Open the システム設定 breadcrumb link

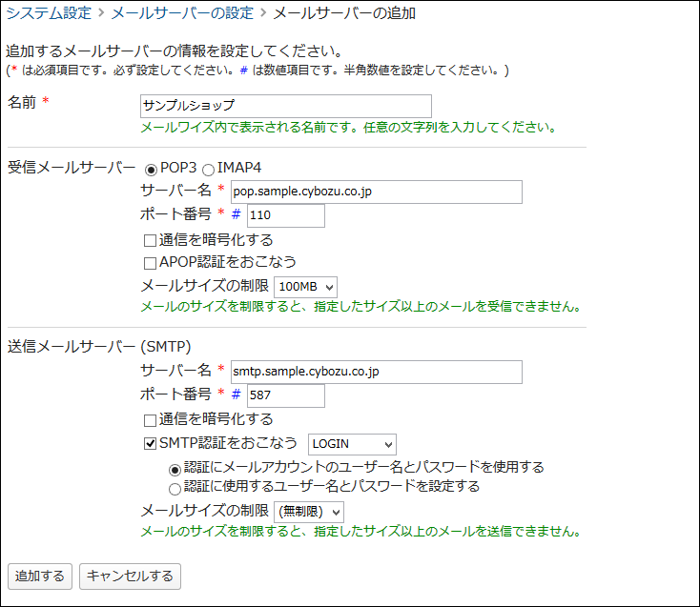pos(49,13)
